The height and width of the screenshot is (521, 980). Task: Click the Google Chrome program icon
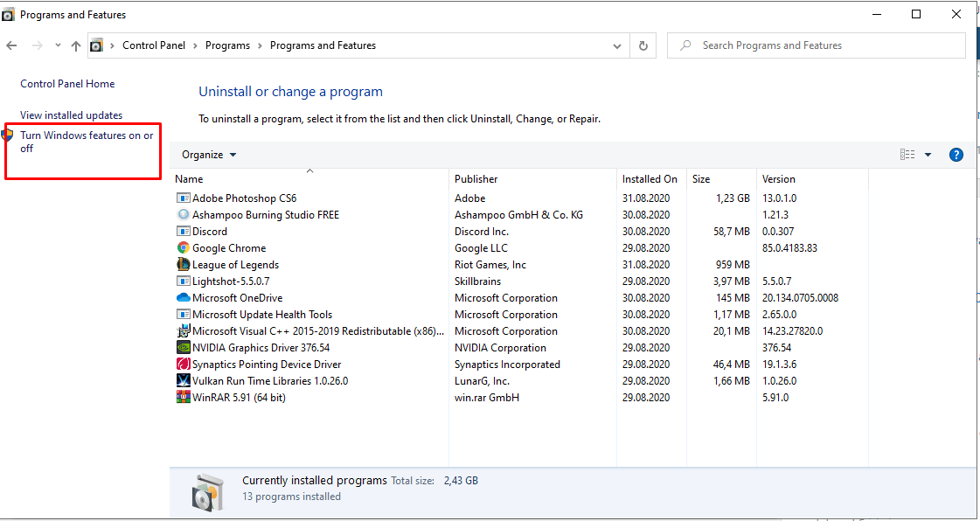[184, 248]
